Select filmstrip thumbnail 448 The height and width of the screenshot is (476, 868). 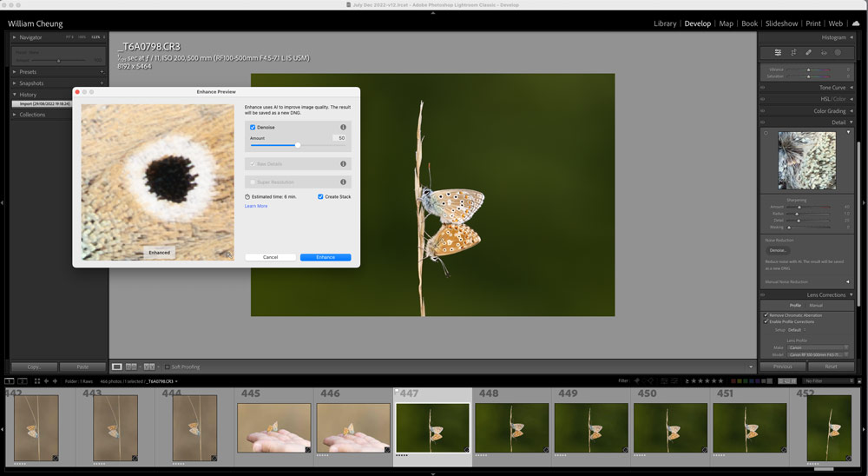pos(511,427)
